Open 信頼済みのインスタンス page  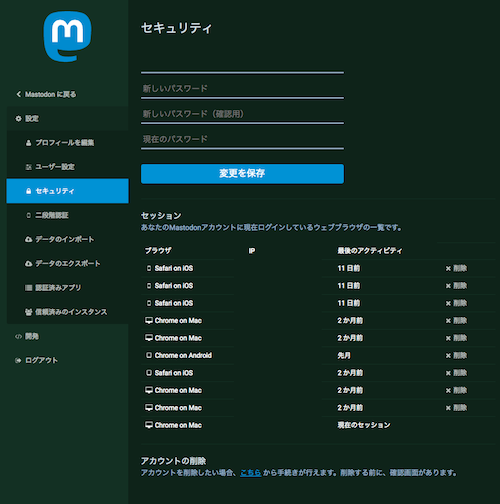pos(68,312)
